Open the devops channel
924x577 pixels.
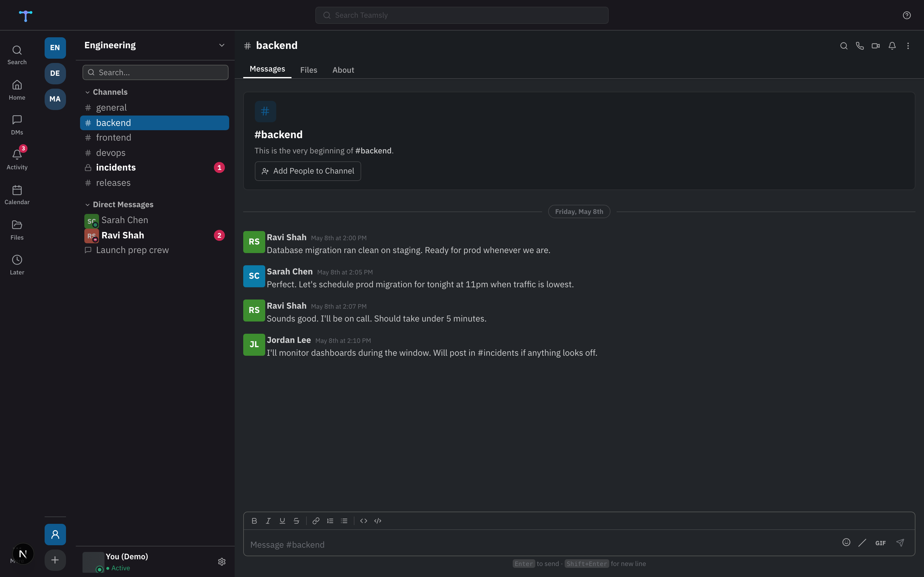(154, 153)
